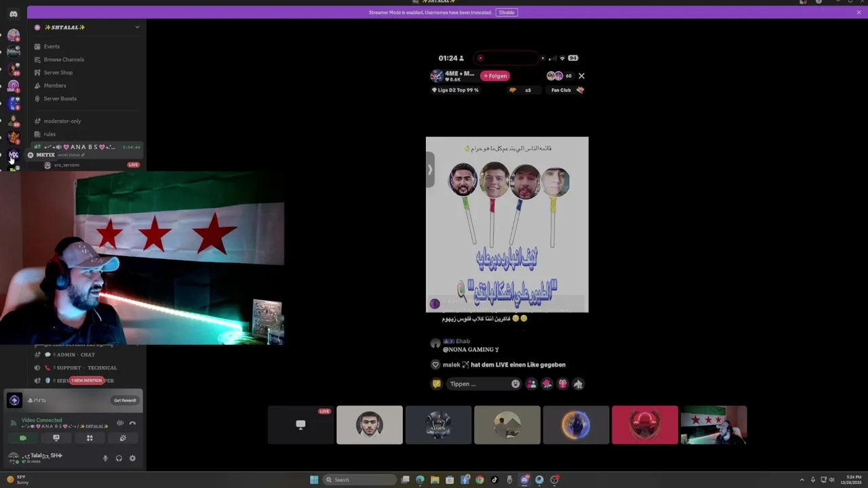868x488 pixels.
Task: Open own user avatar in the user panel
Action: tap(13, 458)
